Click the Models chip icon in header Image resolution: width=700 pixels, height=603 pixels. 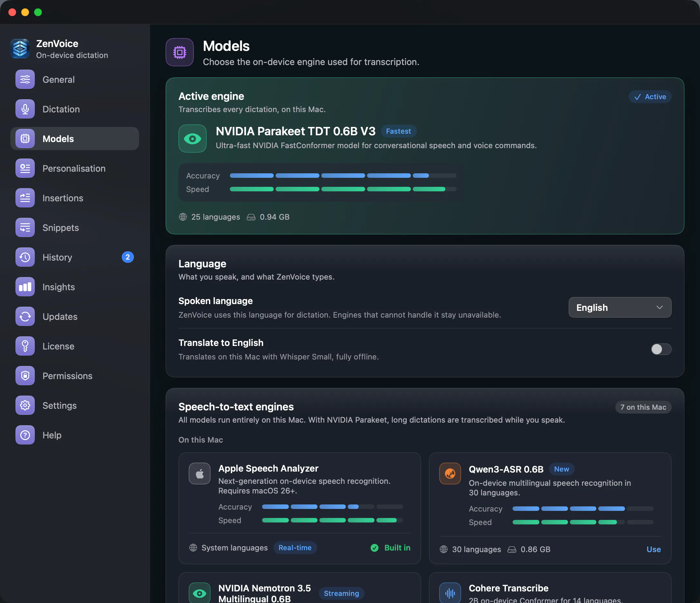(180, 53)
